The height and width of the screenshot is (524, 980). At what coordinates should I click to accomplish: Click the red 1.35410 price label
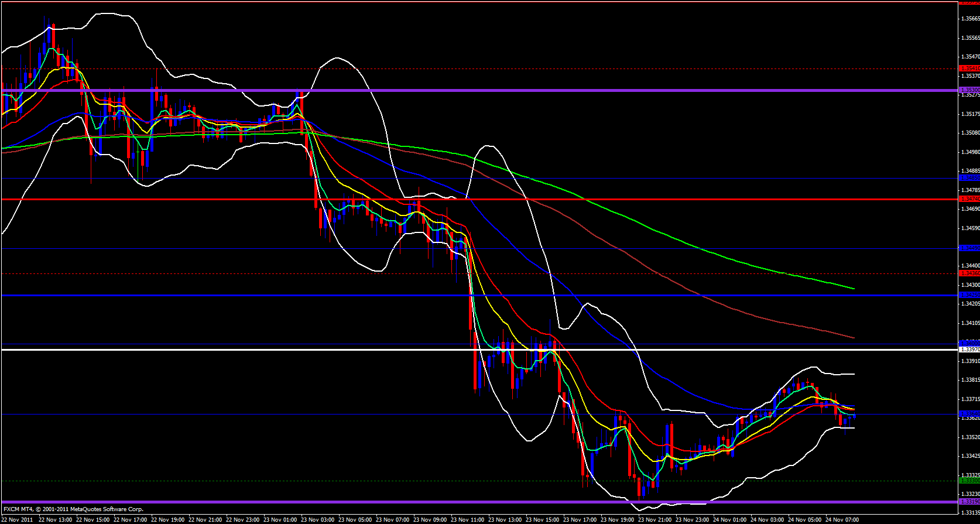pos(969,69)
